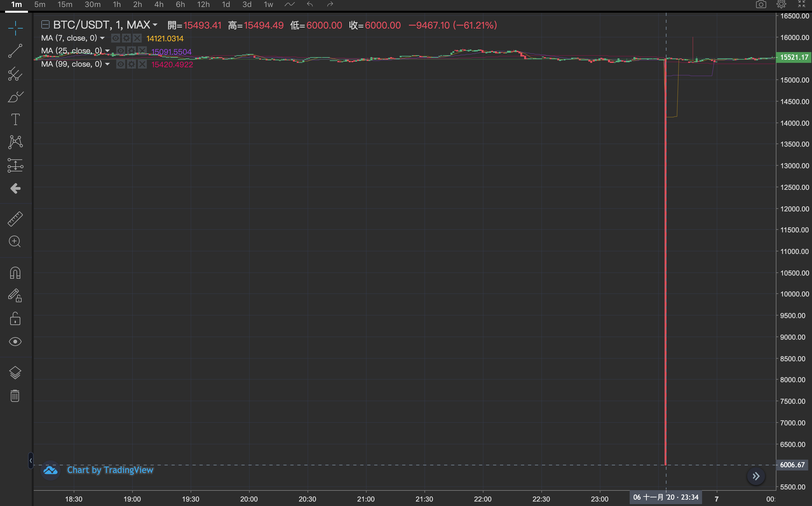Switch to the 15m interval
This screenshot has height=506, width=812.
pos(65,5)
